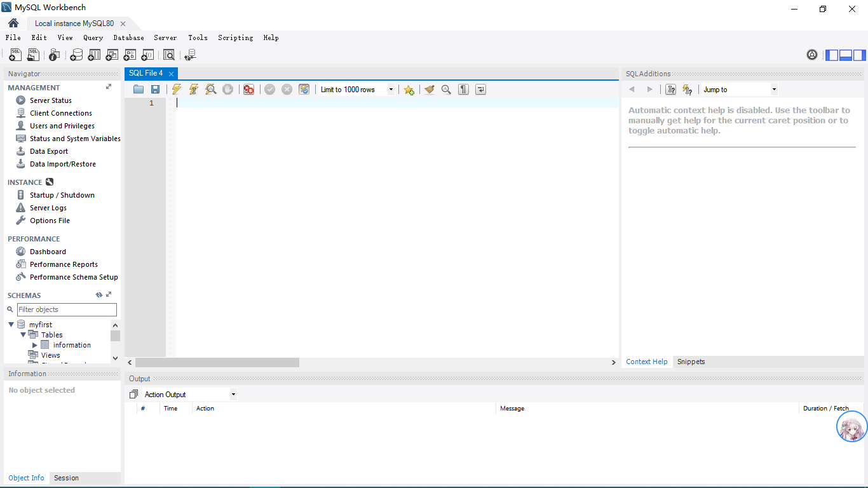Open the Database menu
This screenshot has width=868, height=488.
tap(128, 37)
